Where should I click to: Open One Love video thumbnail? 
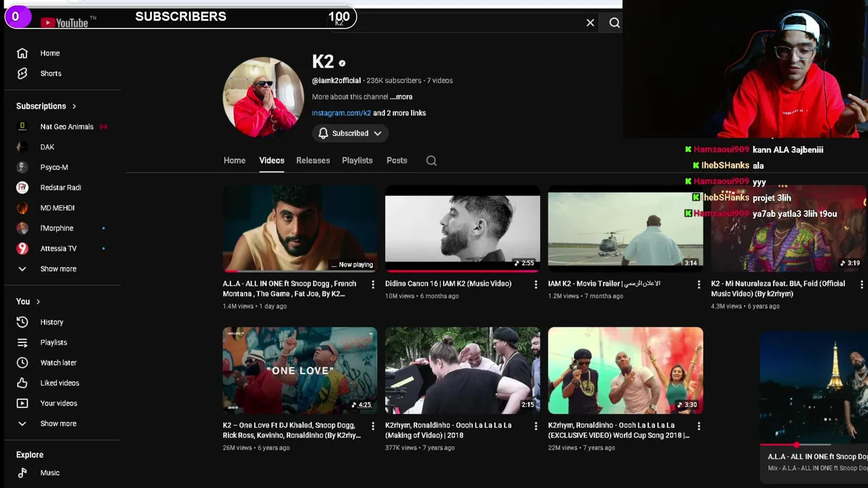coord(300,370)
